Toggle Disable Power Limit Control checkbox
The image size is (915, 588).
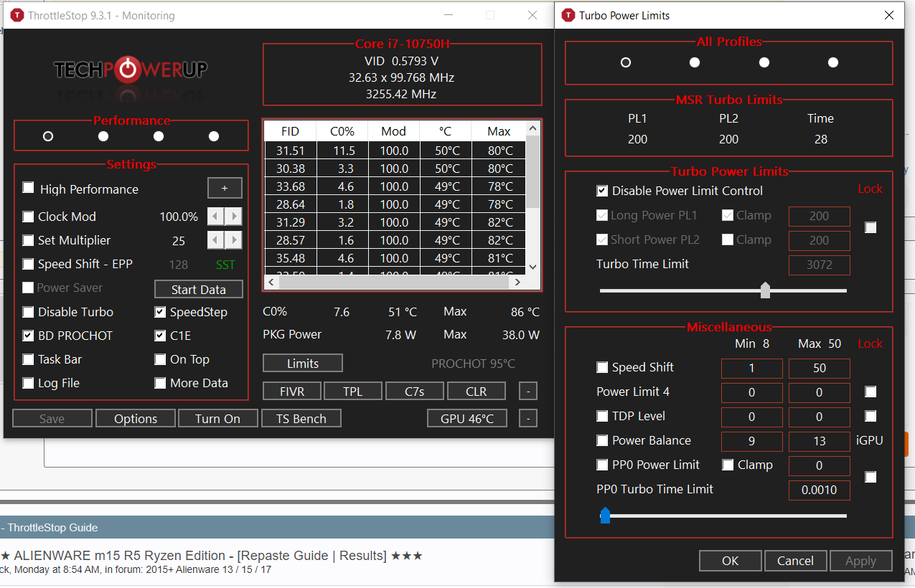pyautogui.click(x=603, y=191)
